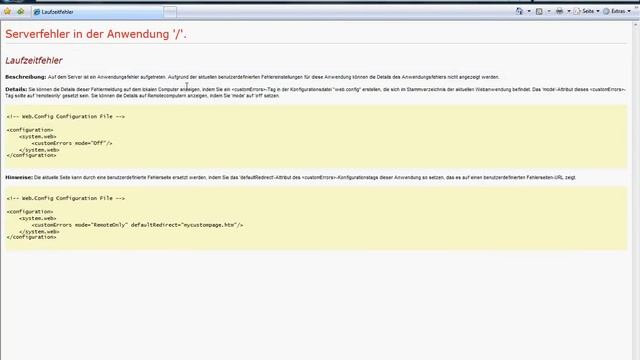Click the Home page icon

coord(519,11)
